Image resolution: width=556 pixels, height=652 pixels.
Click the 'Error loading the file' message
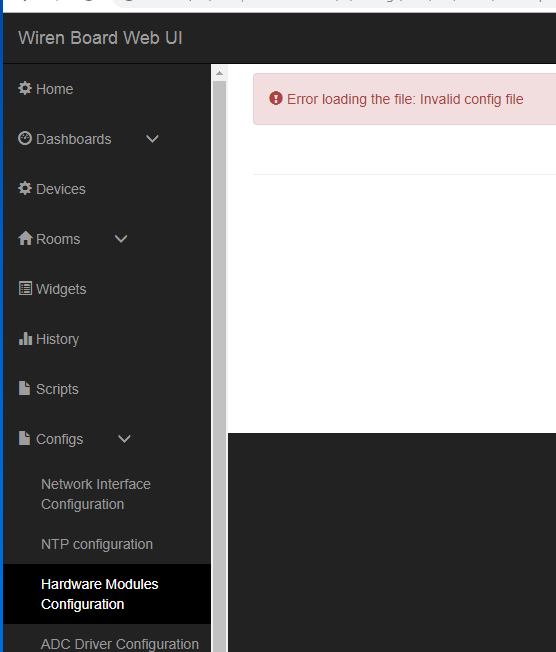405,99
